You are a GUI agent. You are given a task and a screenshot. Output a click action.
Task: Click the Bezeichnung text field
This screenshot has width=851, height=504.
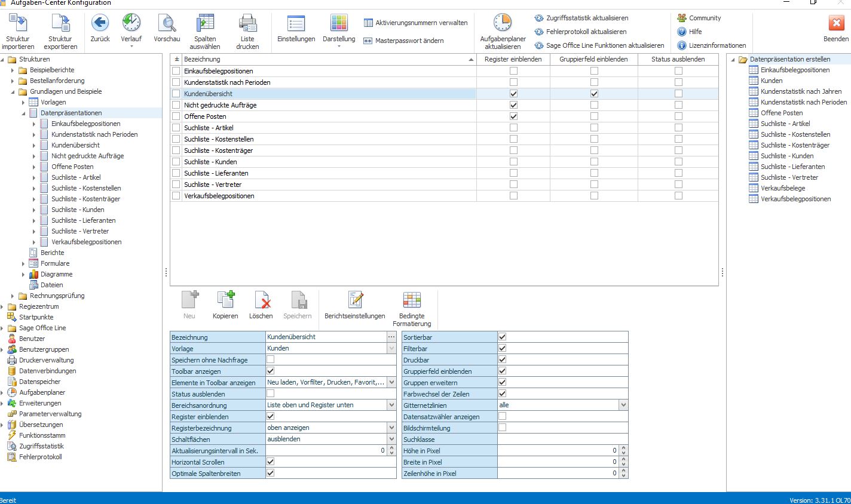pos(326,337)
